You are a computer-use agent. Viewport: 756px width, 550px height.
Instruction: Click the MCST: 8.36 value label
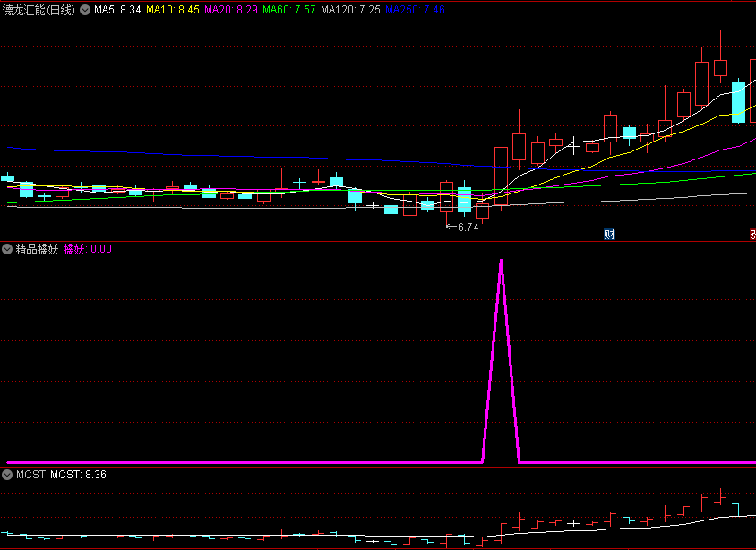click(x=78, y=475)
